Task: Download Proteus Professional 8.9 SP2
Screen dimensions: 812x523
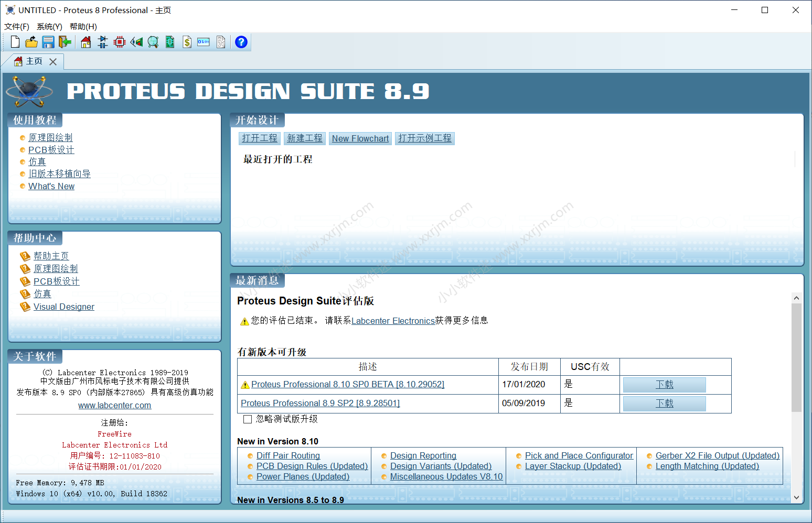Action: pyautogui.click(x=665, y=404)
